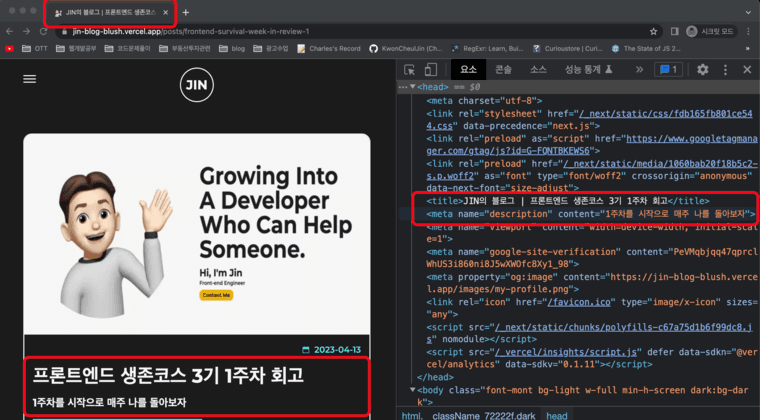The height and width of the screenshot is (420, 760).
Task: Open the 코드문제풀이 bookmarks folder
Action: tap(128, 48)
